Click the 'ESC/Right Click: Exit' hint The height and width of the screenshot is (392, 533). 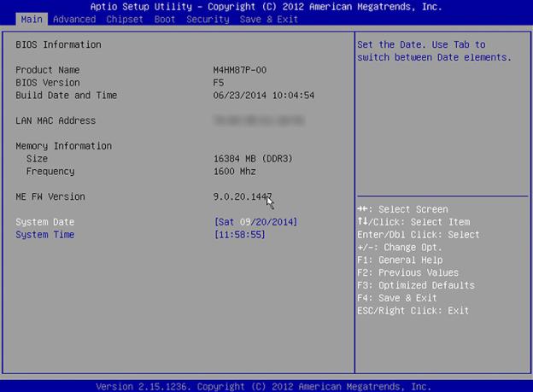coord(413,310)
